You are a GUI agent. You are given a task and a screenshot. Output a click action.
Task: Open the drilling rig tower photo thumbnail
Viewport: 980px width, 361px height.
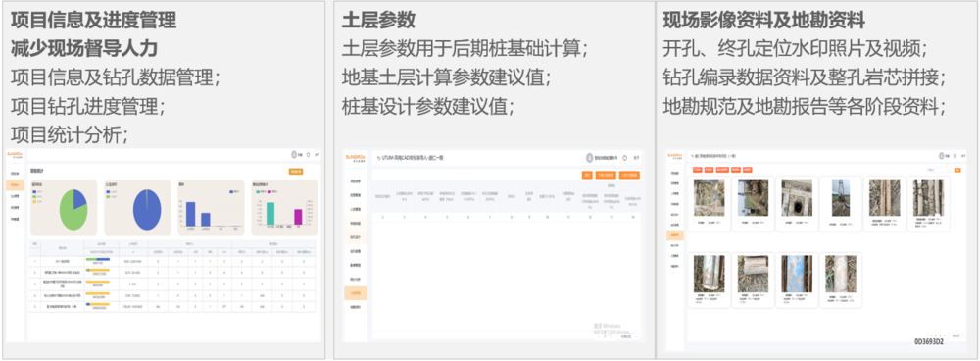point(841,198)
